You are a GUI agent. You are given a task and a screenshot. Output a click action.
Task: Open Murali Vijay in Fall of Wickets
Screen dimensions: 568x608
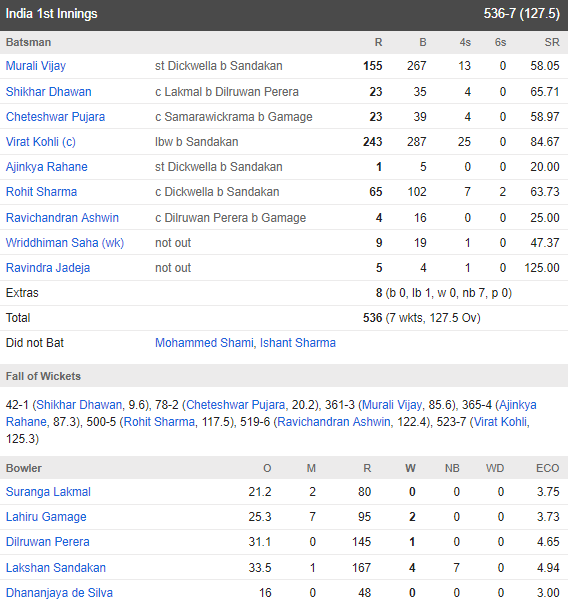pyautogui.click(x=392, y=405)
